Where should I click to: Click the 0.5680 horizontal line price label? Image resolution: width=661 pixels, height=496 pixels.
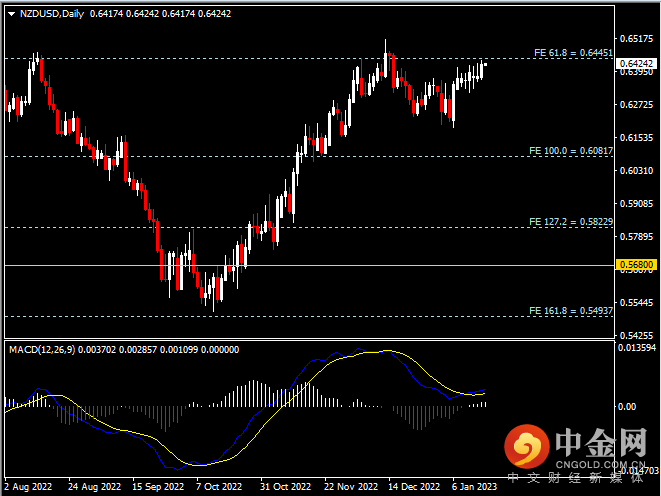point(635,265)
